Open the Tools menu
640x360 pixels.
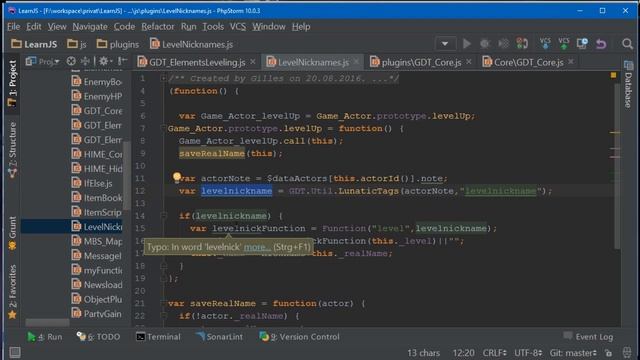[213, 27]
